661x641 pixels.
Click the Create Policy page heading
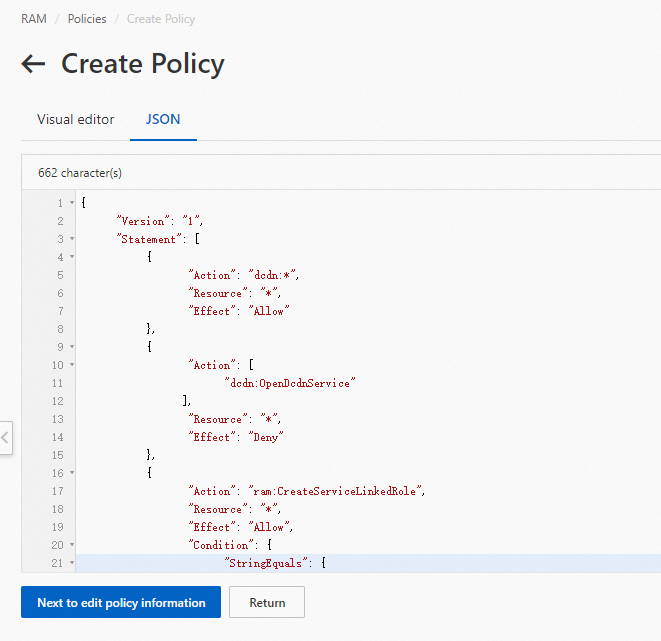(x=143, y=64)
